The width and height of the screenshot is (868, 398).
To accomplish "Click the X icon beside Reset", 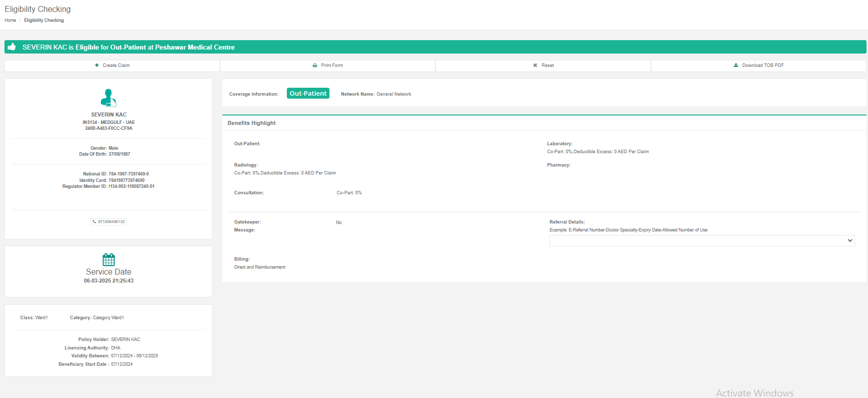I will click(x=535, y=65).
